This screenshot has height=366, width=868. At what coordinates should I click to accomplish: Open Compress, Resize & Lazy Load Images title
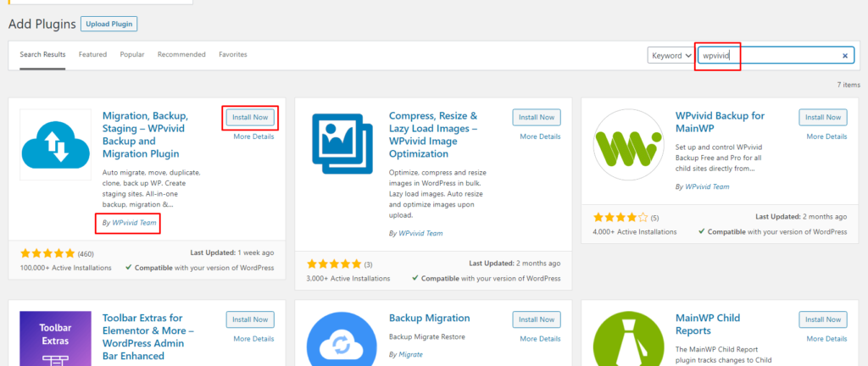(433, 135)
